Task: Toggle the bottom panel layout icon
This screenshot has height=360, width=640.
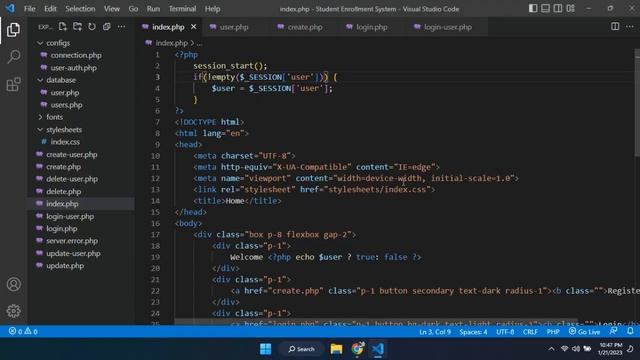Action: click(x=545, y=9)
